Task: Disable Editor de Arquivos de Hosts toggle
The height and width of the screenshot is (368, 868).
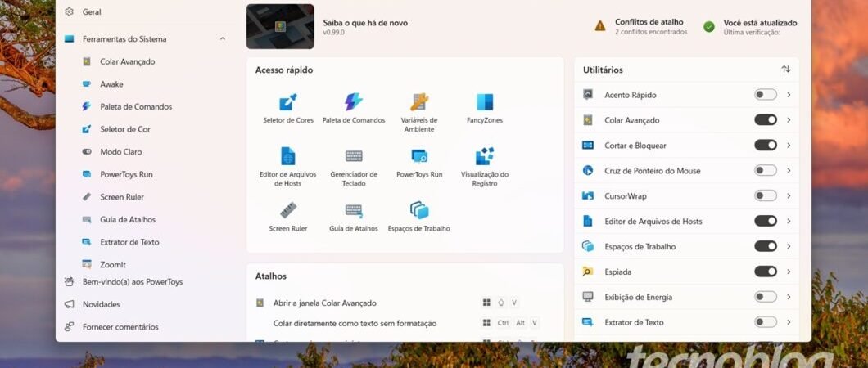Action: point(766,221)
